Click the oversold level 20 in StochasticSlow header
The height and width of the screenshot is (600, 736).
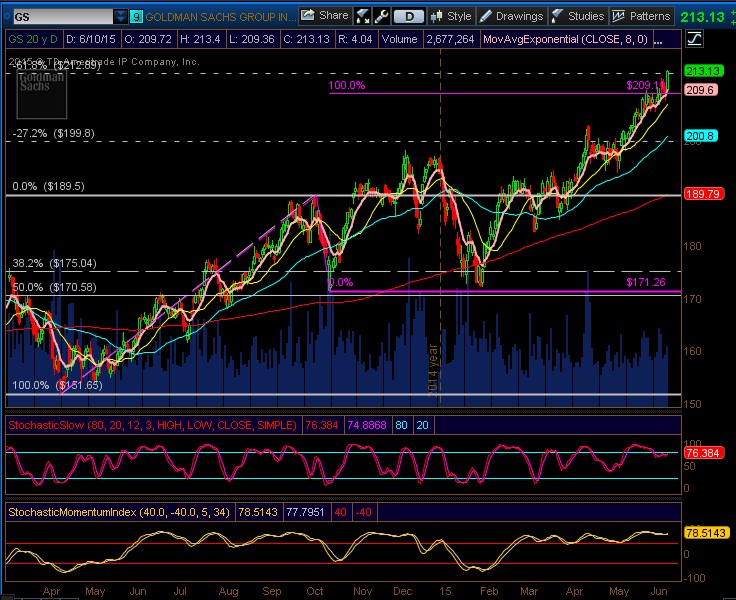tap(422, 425)
